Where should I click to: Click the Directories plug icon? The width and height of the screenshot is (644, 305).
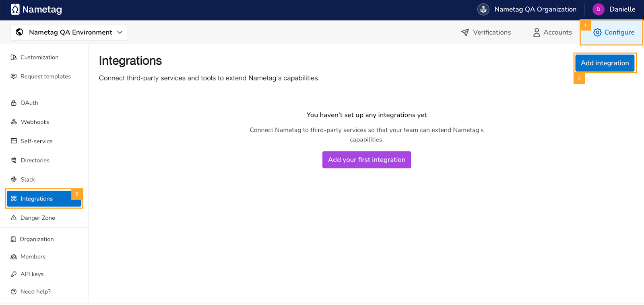(14, 160)
